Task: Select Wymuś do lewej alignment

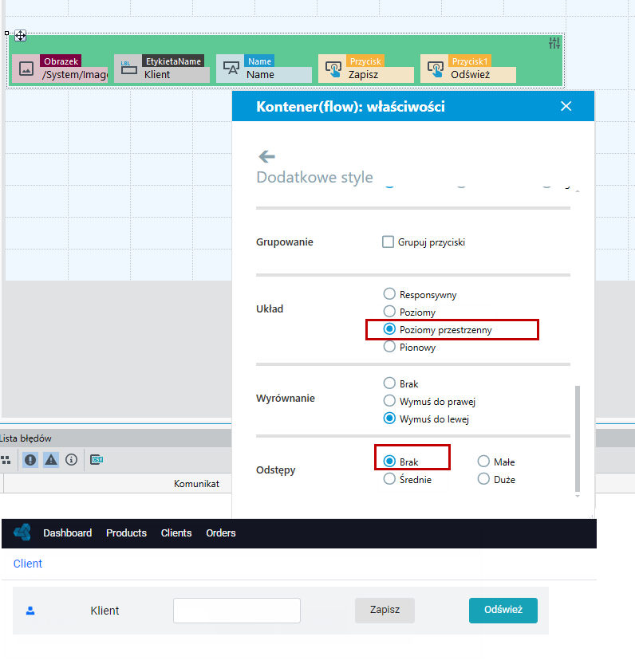Action: (389, 419)
